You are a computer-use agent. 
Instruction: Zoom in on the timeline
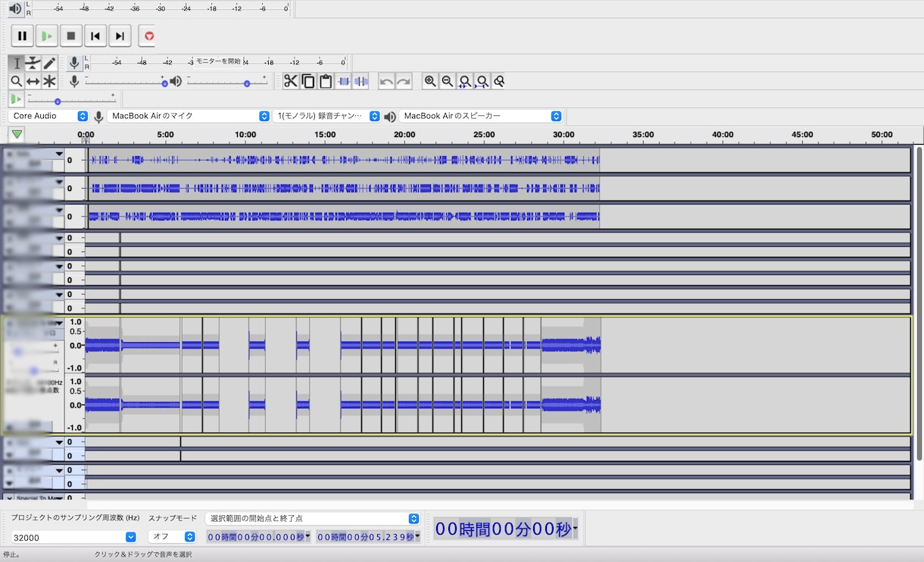pyautogui.click(x=430, y=81)
